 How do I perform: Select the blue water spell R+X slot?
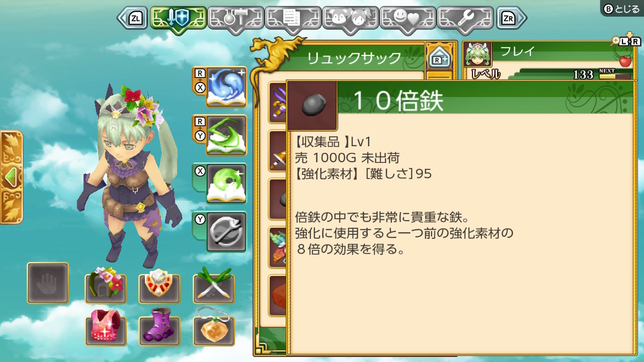(x=226, y=87)
